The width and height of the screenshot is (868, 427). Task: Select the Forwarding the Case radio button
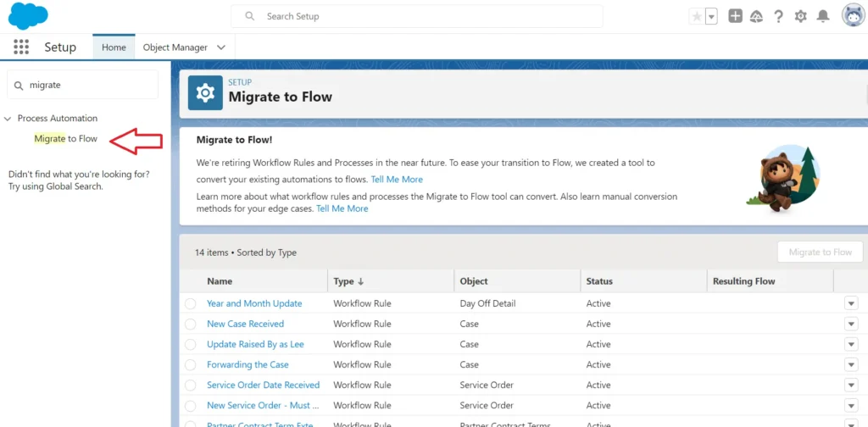[x=191, y=365]
